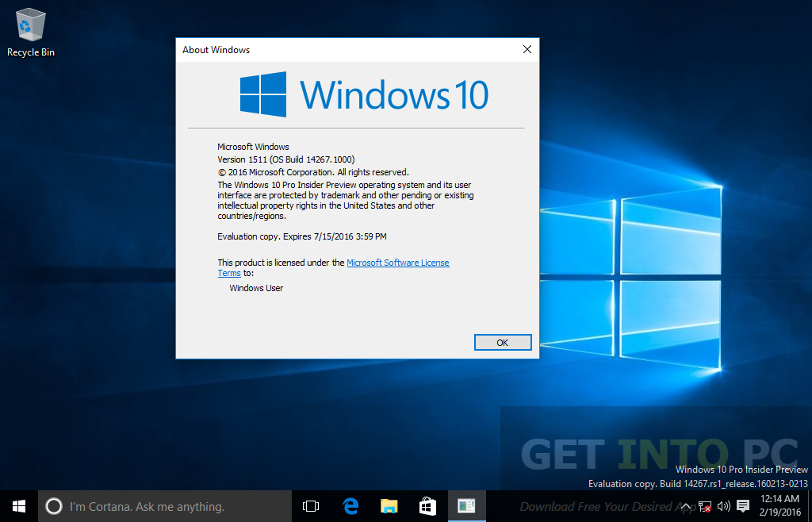
Task: Click the Cortana circle icon
Action: coord(53,506)
